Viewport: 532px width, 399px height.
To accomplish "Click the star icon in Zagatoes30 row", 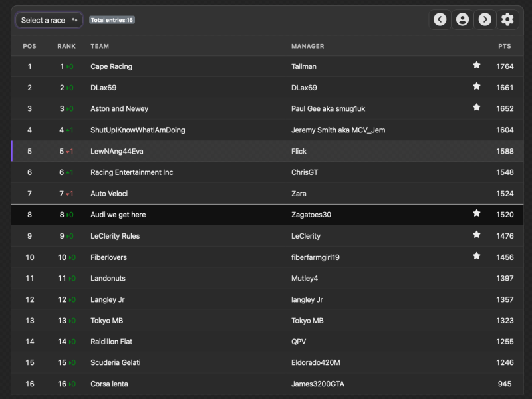I will point(476,213).
